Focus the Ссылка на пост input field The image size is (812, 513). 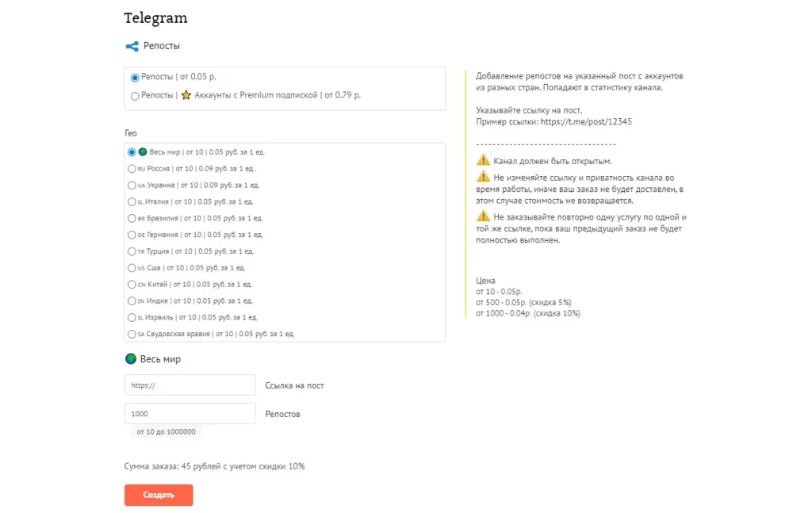[x=190, y=385]
